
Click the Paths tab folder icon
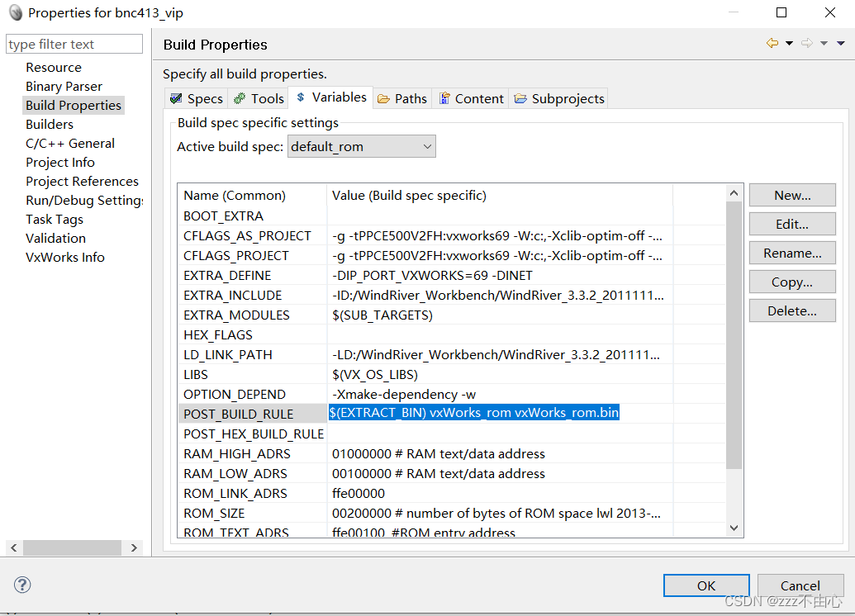384,98
